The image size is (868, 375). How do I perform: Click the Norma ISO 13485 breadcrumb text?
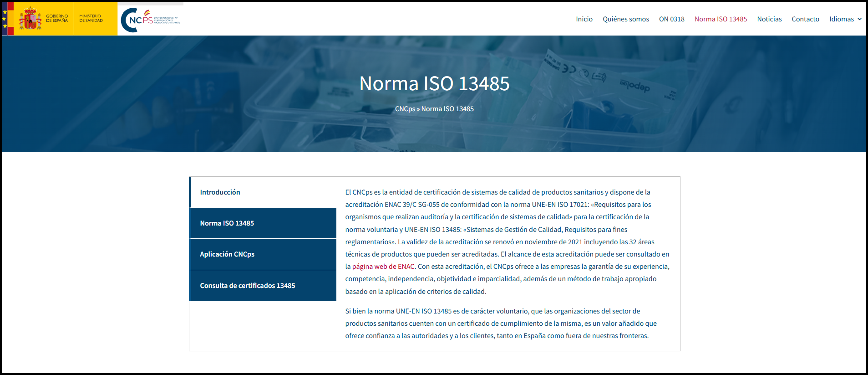click(x=447, y=109)
